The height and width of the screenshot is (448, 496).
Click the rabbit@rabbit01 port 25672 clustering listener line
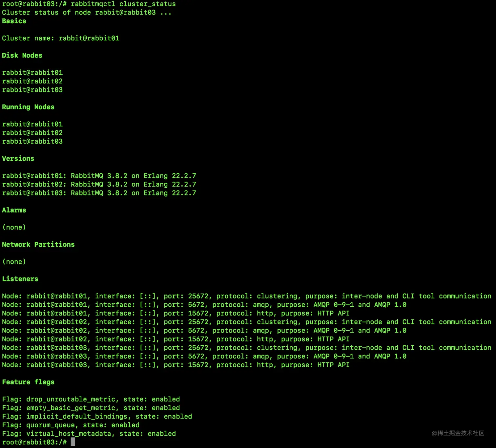(x=247, y=296)
